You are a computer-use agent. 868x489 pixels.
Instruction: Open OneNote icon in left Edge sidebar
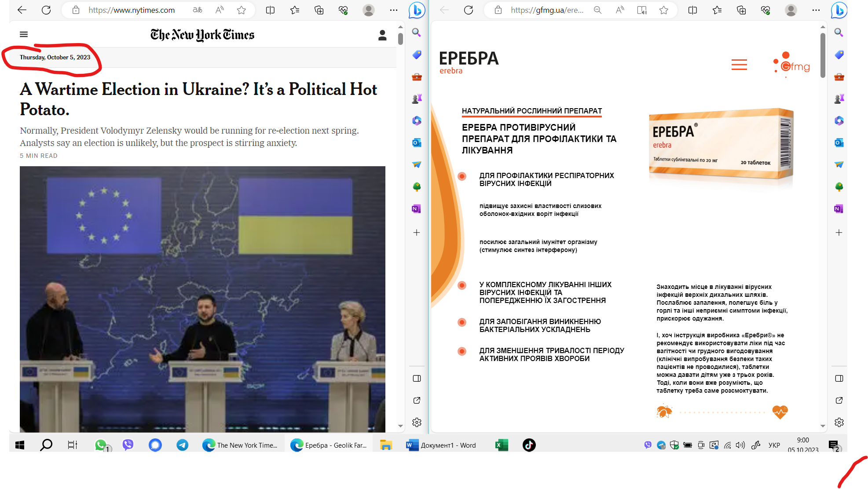pyautogui.click(x=417, y=208)
